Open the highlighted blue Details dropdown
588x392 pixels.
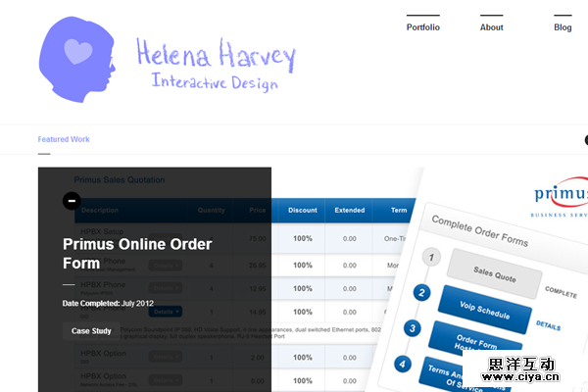(165, 312)
